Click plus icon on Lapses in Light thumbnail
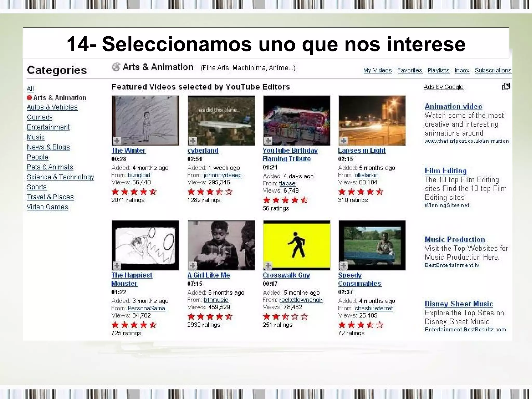Screen dimensions: 532x399 tap(343, 141)
